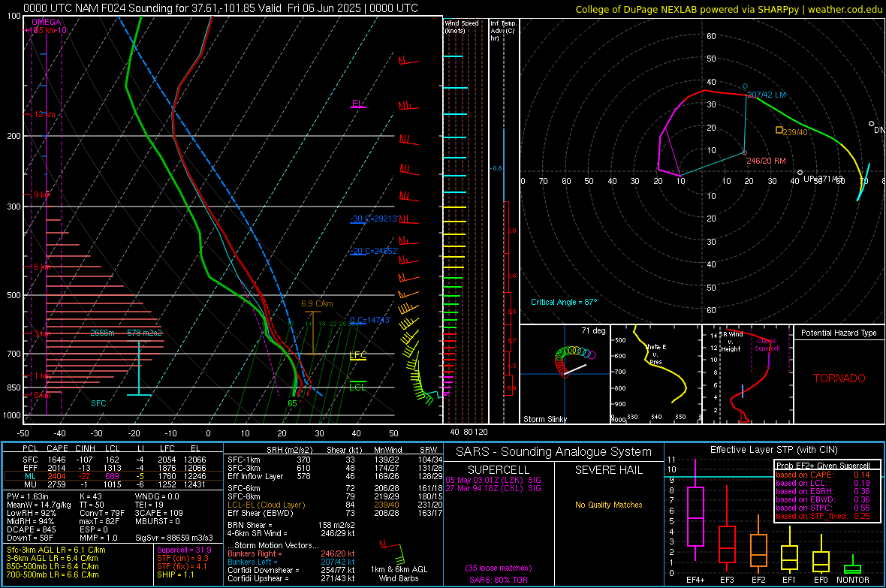Click the cyan effective inflow layer bracket

(138, 368)
